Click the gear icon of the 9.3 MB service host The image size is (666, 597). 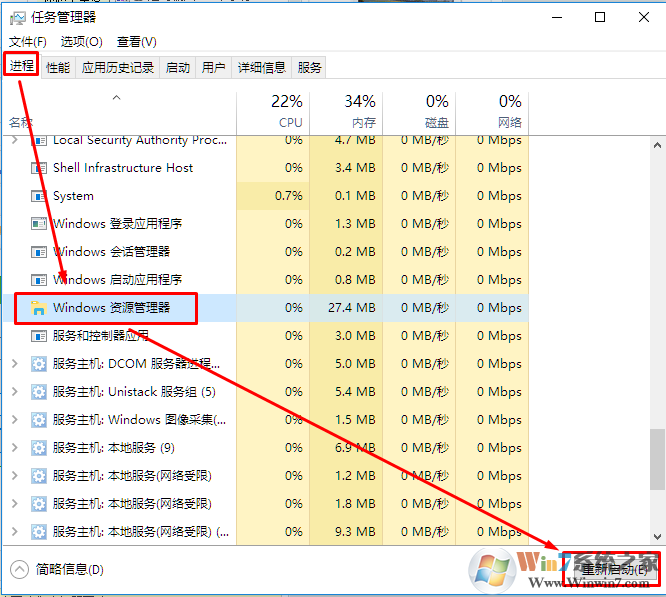(x=39, y=532)
